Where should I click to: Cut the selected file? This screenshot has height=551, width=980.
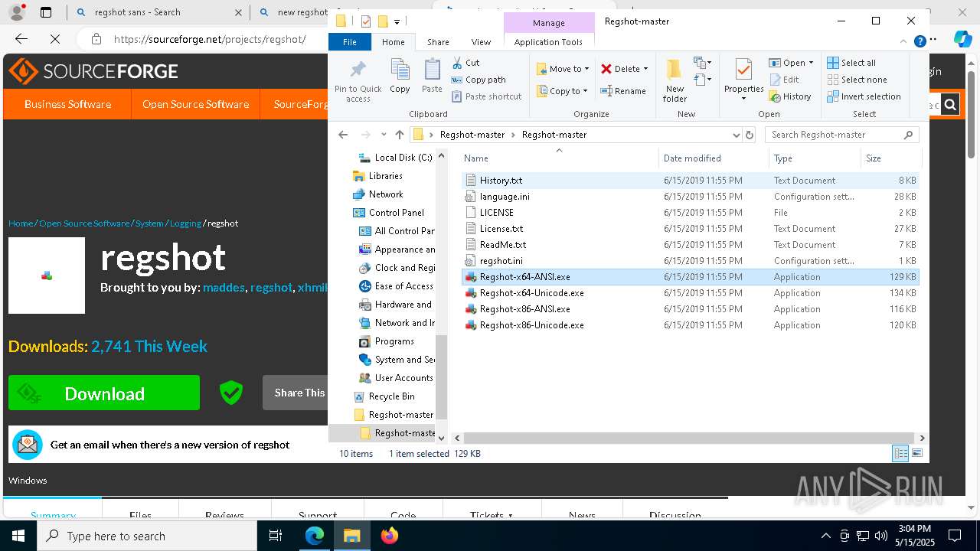465,63
